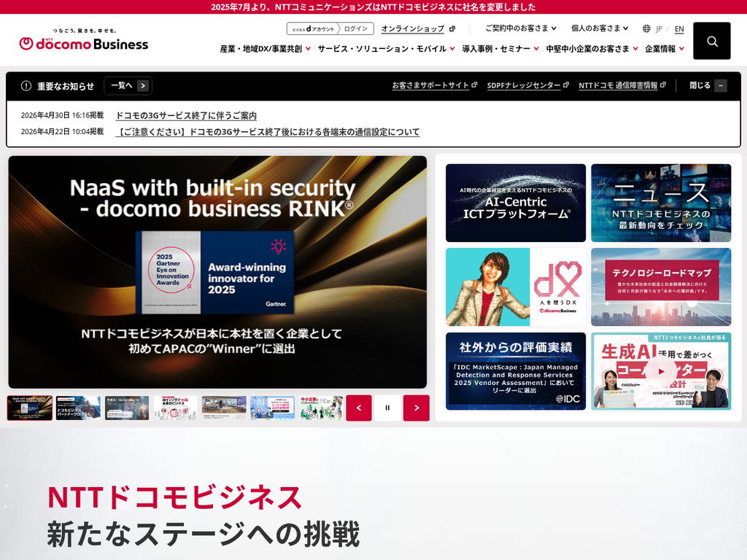Open 個人のお客さま dropdown

[x=600, y=28]
